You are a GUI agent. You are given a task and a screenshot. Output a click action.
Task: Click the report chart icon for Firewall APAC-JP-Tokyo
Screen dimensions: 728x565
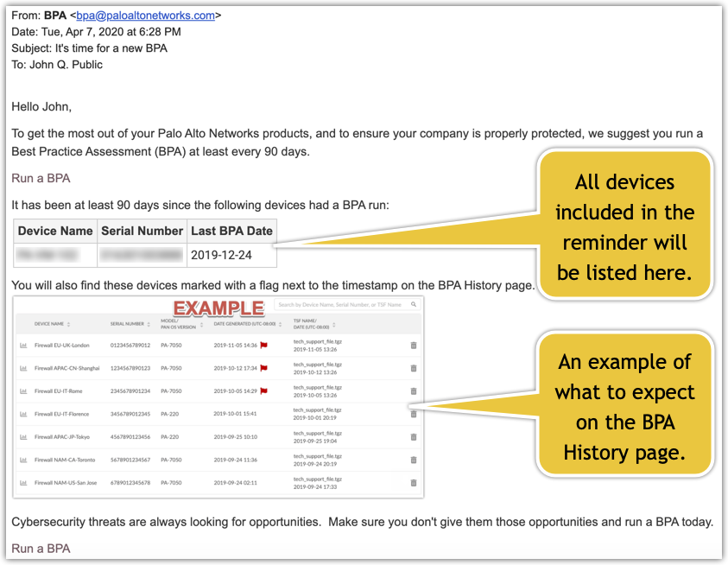coord(23,437)
